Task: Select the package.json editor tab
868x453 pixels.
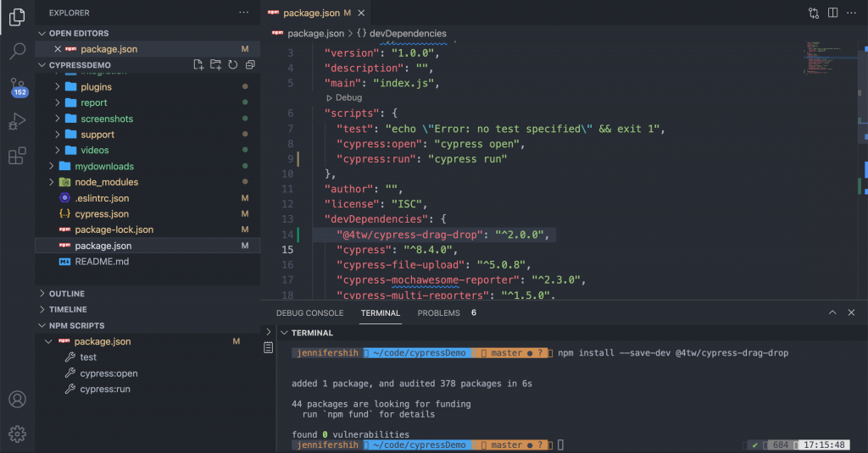Action: point(310,13)
